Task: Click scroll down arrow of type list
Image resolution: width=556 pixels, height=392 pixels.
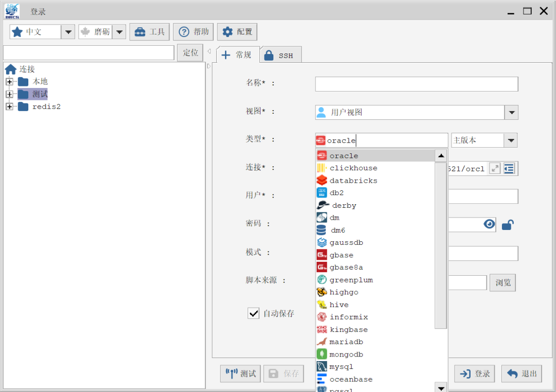Action: click(x=441, y=387)
